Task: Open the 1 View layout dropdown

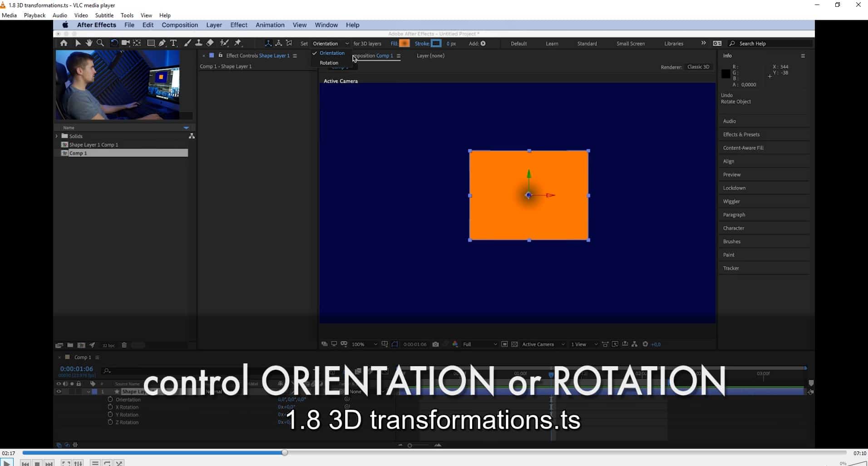Action: click(x=584, y=344)
